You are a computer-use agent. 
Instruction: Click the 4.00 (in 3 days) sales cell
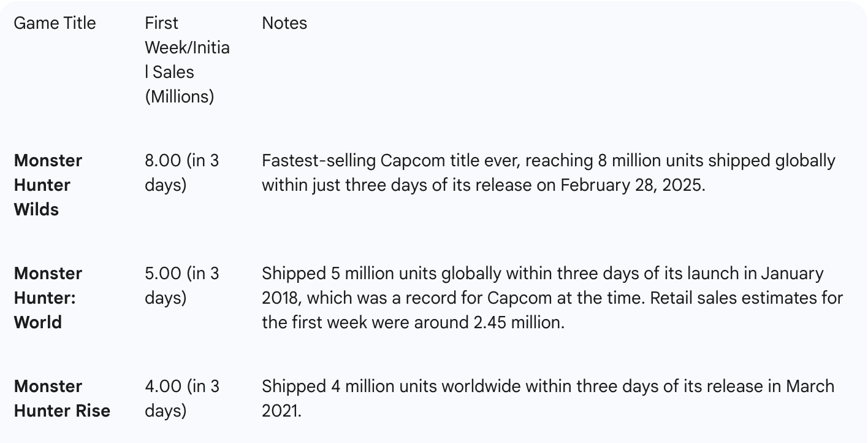pos(182,398)
